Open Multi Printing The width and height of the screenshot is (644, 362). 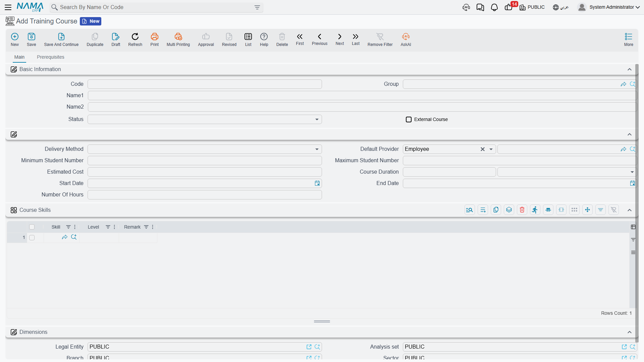(178, 39)
